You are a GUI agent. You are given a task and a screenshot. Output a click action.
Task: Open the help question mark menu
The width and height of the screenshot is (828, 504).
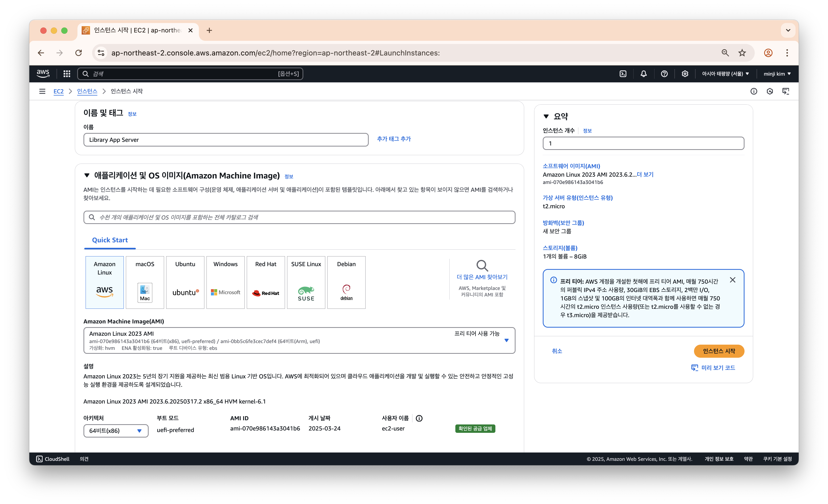click(x=664, y=74)
